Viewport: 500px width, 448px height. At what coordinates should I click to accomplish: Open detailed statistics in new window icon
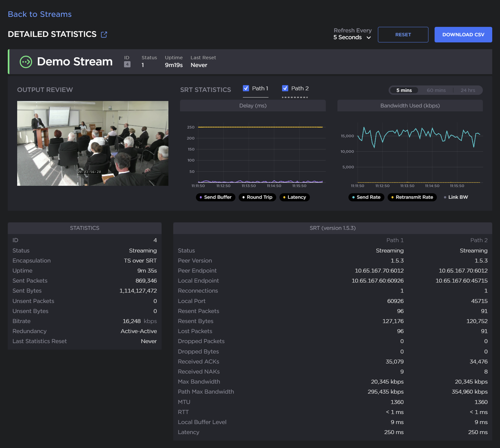point(104,34)
